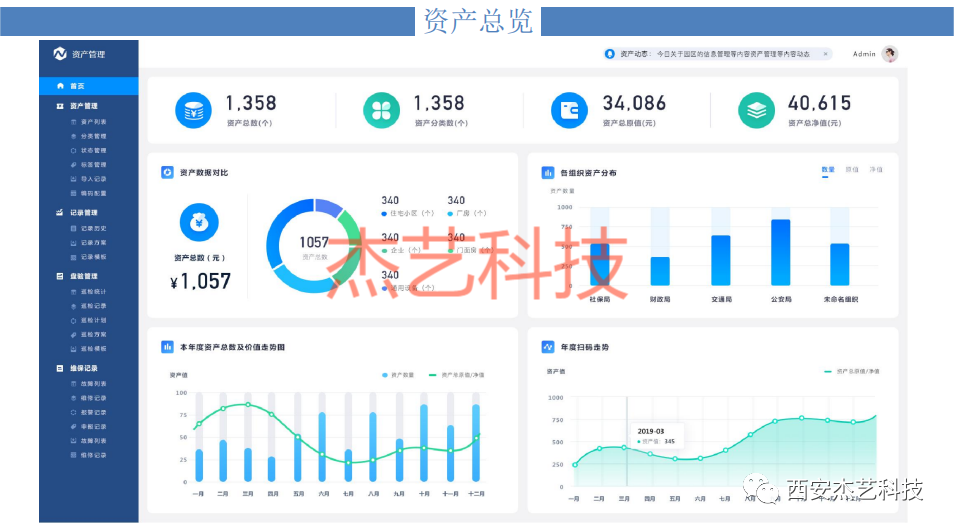Toggle 资产总原值/净值 legend in 年度扫码走势 chart
The image size is (954, 531).
(x=851, y=371)
